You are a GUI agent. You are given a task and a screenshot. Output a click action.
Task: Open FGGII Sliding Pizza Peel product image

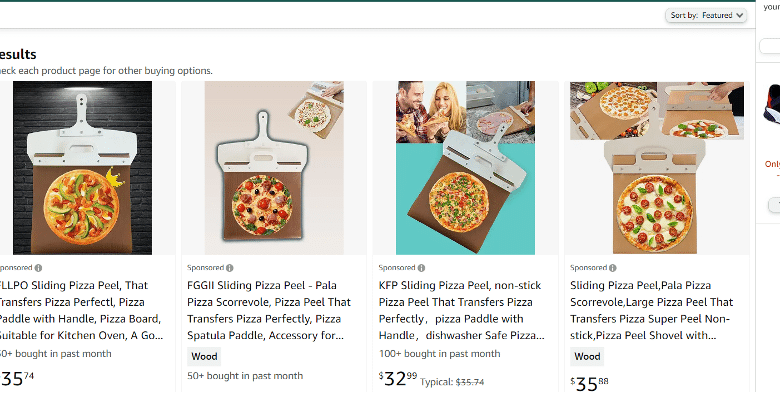(x=274, y=168)
